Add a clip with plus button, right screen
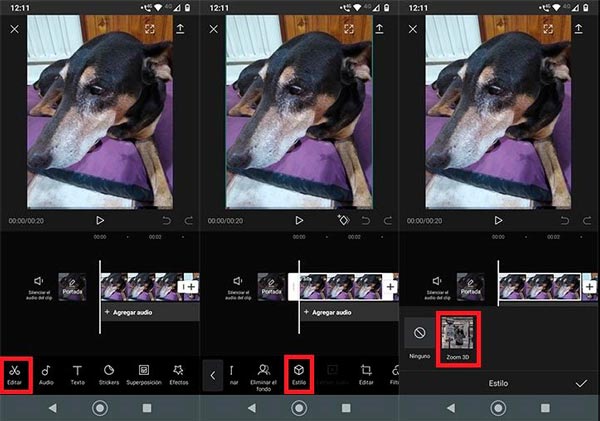The height and width of the screenshot is (421, 600). coord(589,287)
